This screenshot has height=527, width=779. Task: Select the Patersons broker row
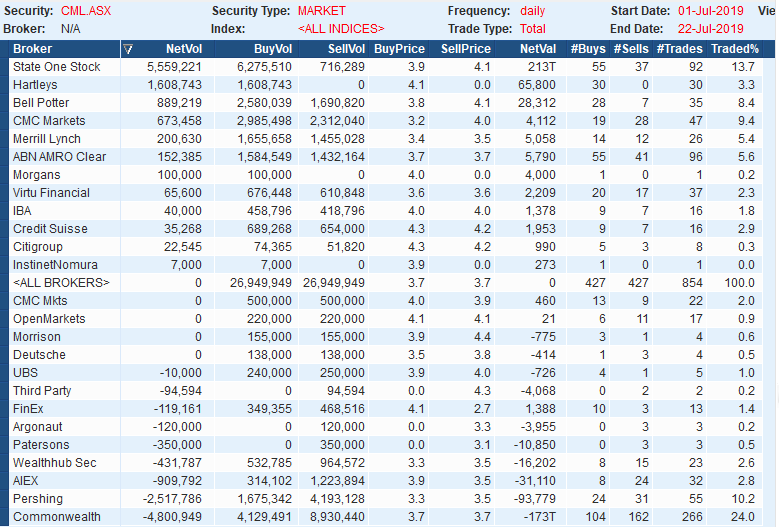tap(386, 445)
